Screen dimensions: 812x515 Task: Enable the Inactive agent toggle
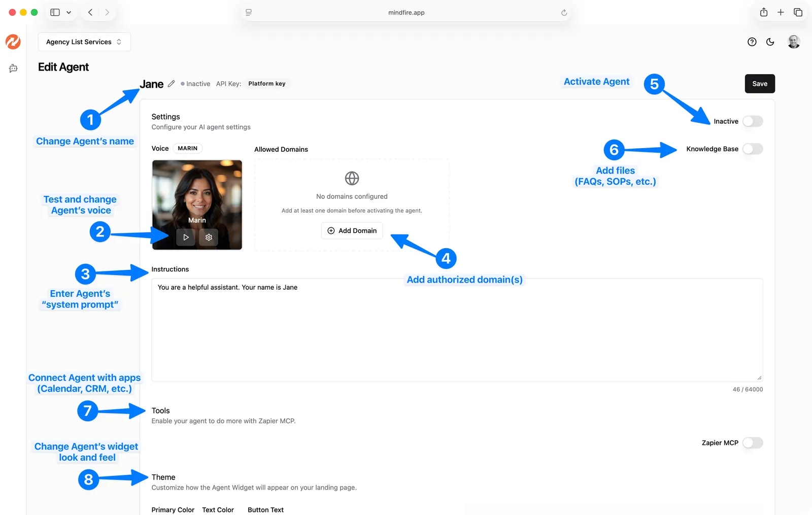pyautogui.click(x=753, y=121)
